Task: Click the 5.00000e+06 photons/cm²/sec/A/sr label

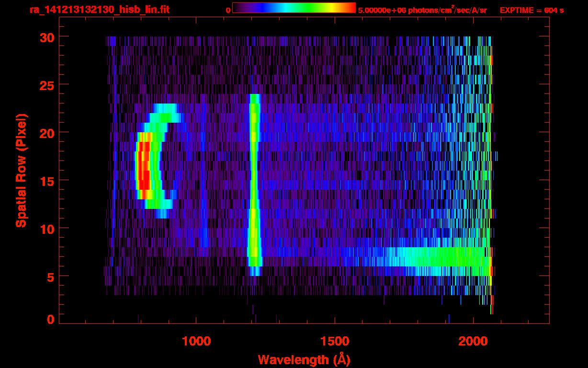Action: [422, 10]
